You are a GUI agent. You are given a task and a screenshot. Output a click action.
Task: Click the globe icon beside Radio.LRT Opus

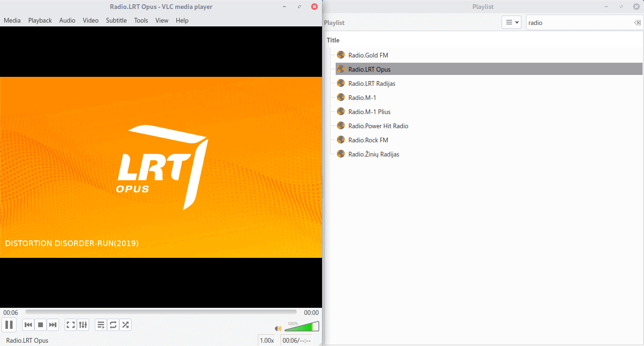(x=341, y=69)
